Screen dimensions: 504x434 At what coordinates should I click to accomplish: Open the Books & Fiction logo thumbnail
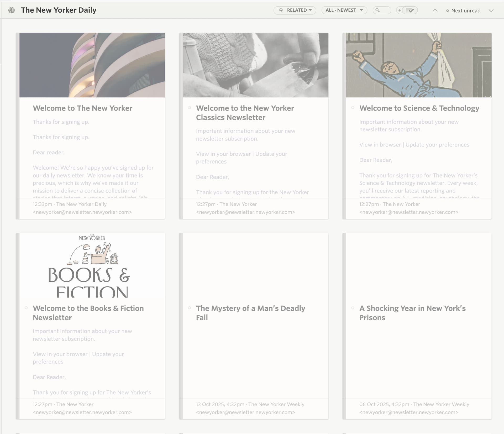92,266
